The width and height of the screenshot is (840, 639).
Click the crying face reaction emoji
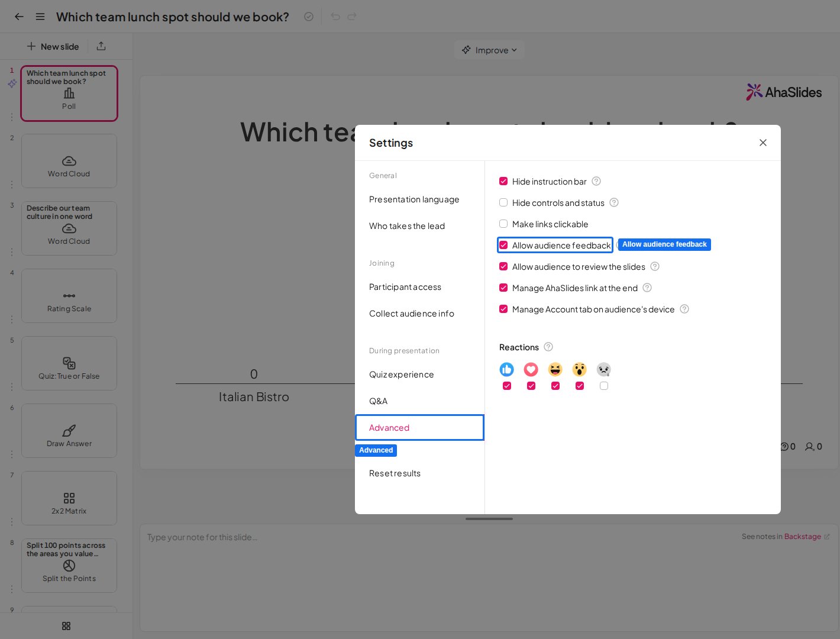604,369
